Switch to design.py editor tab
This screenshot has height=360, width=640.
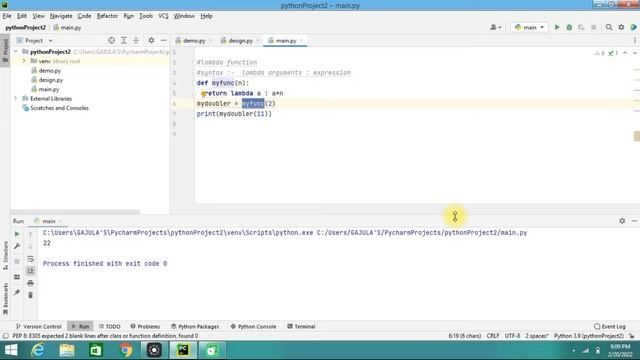[240, 40]
